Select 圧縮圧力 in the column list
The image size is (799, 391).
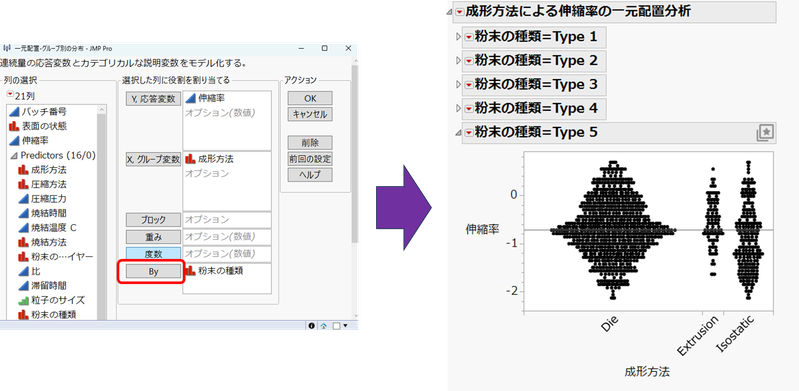click(43, 198)
